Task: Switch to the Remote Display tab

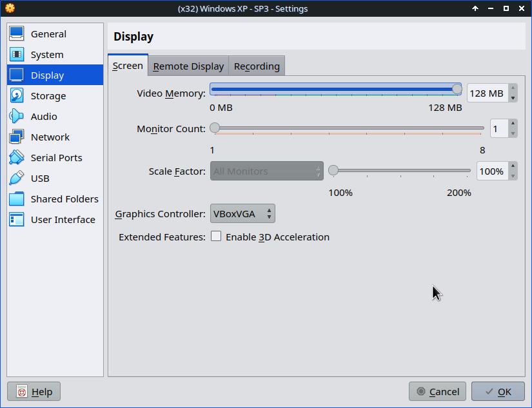Action: click(188, 66)
